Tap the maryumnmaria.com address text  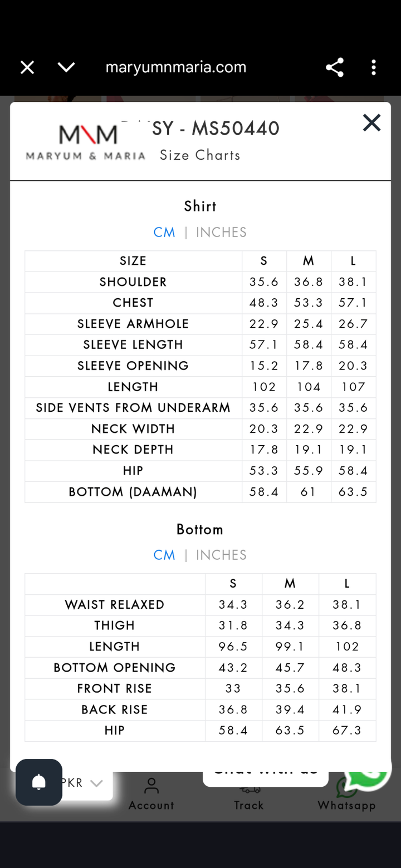click(x=176, y=67)
